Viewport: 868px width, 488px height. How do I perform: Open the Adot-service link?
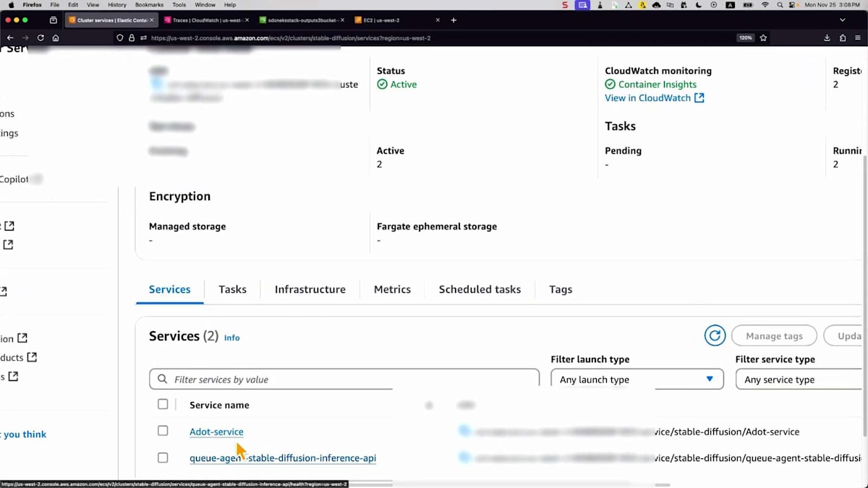tap(216, 432)
